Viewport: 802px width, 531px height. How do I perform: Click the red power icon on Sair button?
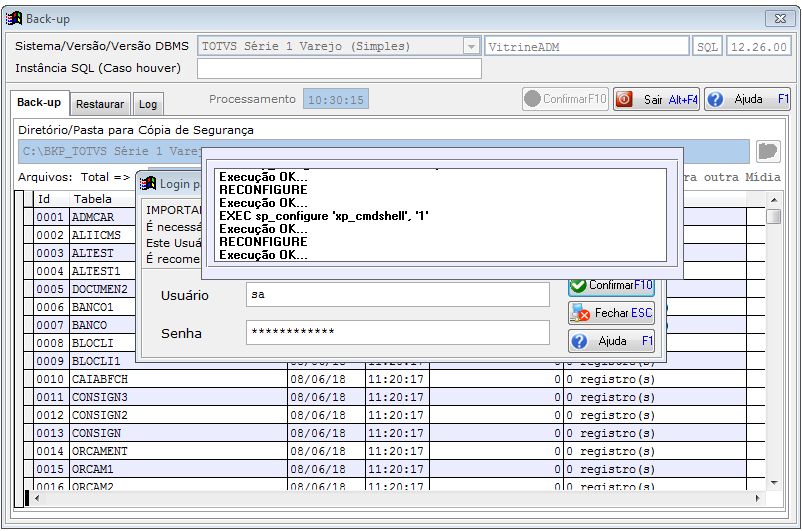click(624, 99)
